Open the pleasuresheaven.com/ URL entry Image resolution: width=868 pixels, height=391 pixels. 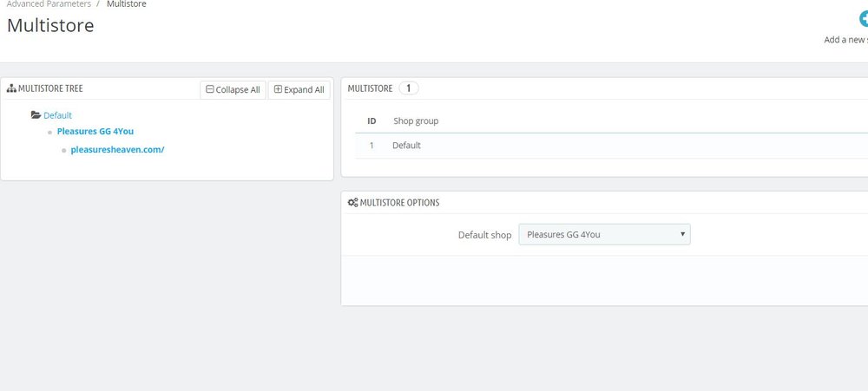point(117,149)
